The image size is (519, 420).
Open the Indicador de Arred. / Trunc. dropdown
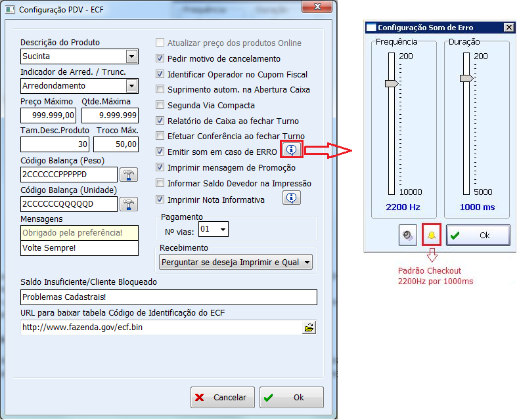coord(132,86)
